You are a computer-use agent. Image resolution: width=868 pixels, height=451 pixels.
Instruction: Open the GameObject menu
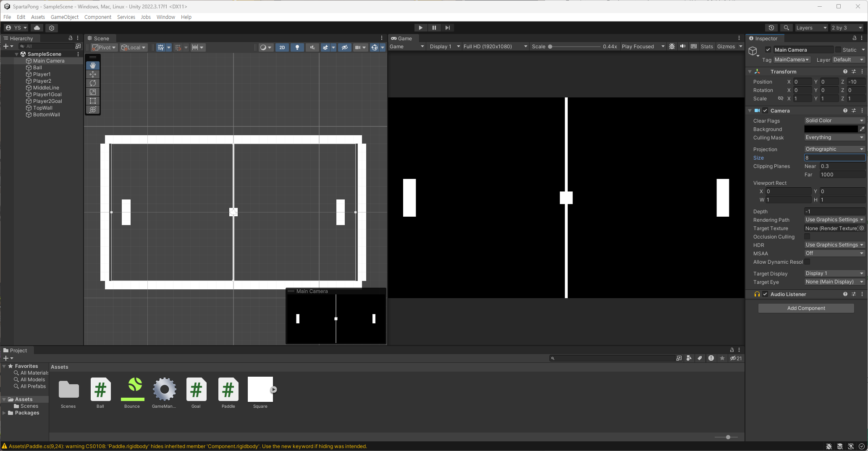65,17
